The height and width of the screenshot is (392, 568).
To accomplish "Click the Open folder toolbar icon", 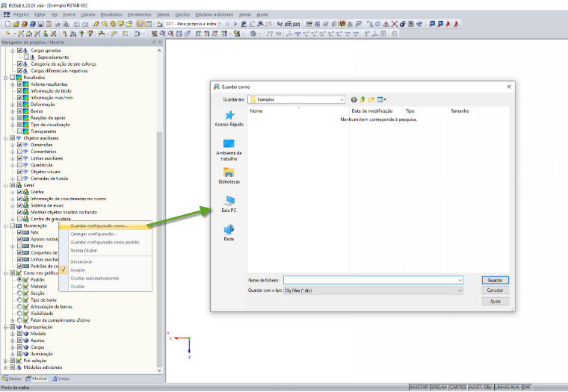I will (x=16, y=24).
